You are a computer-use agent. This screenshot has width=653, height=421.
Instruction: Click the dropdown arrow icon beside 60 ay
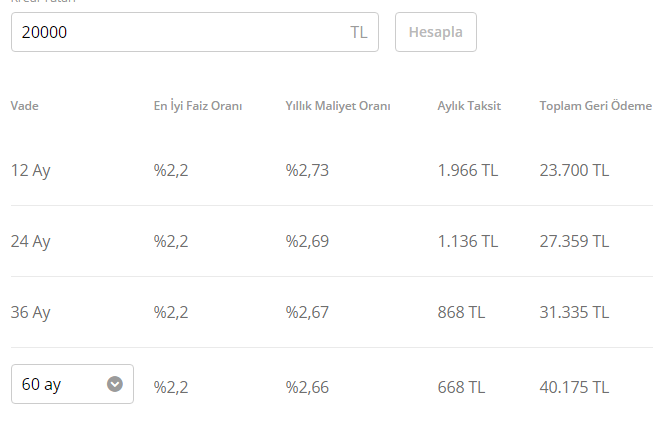(x=115, y=384)
